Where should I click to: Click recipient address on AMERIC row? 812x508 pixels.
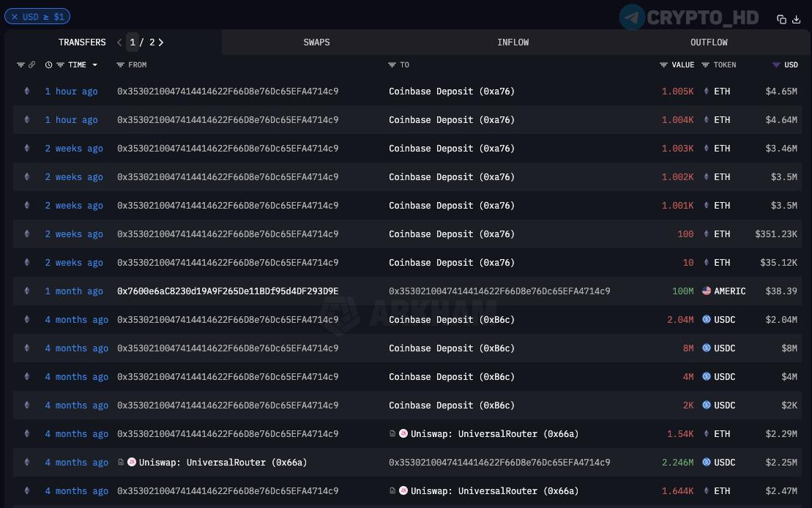[499, 291]
